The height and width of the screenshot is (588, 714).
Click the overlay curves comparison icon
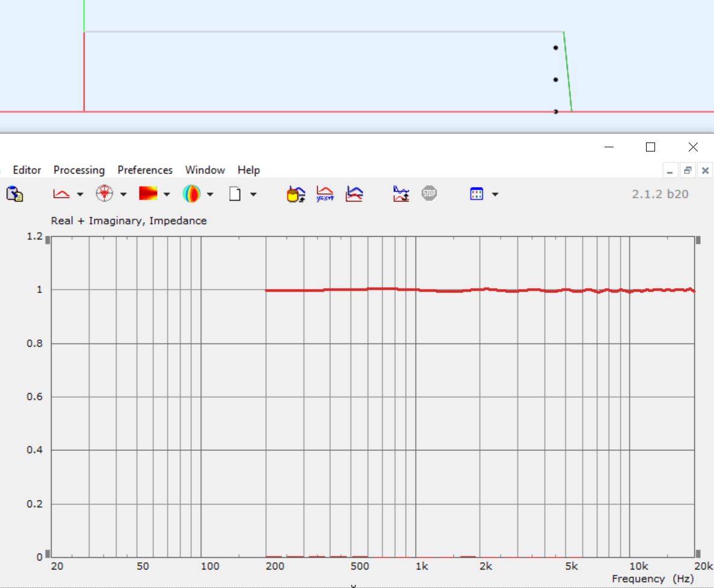tap(354, 194)
